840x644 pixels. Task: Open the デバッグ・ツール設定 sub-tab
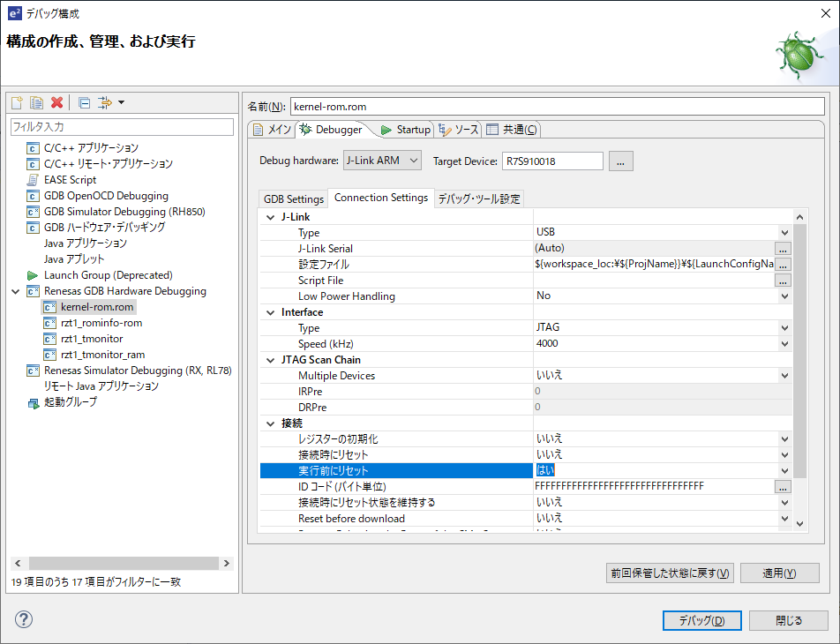[x=479, y=199]
